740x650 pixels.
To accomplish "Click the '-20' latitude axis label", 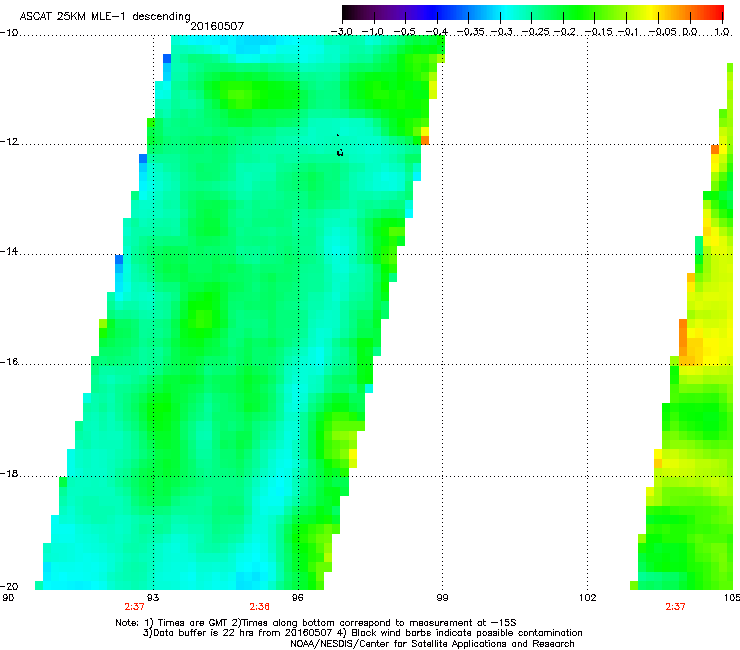I will pyautogui.click(x=9, y=586).
